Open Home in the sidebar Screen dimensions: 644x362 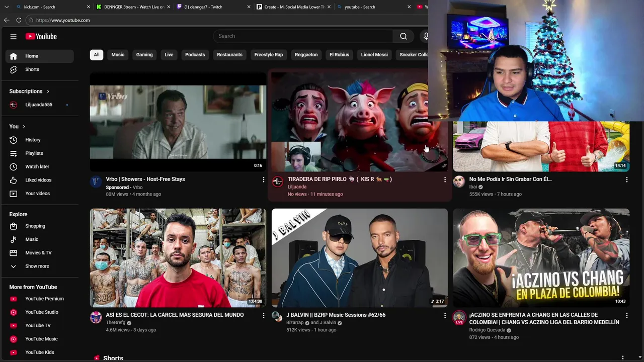click(x=40, y=56)
